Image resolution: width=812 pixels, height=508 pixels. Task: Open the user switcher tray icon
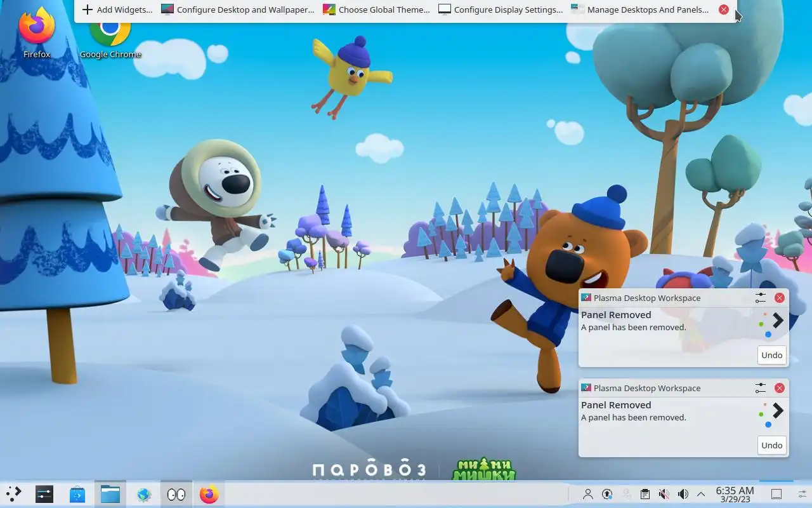(588, 494)
